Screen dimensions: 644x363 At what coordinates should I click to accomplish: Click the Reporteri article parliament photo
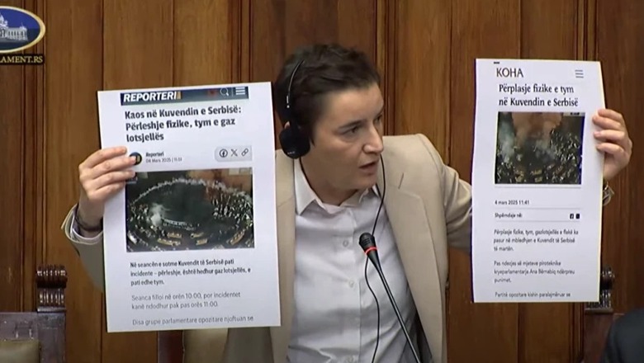pos(189,210)
